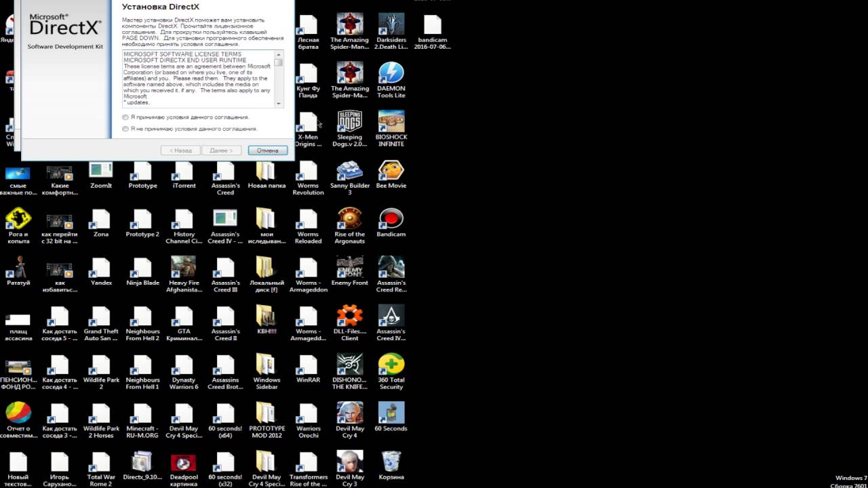
Task: Select the Ninja Blade shortcut
Action: tap(142, 271)
